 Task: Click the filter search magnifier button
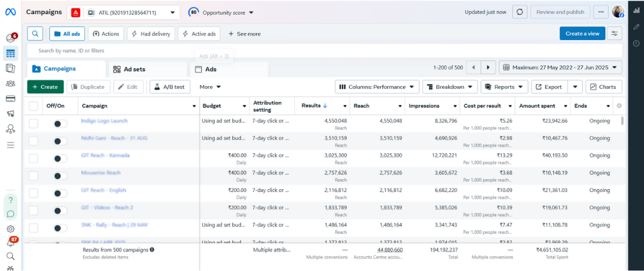coord(35,34)
